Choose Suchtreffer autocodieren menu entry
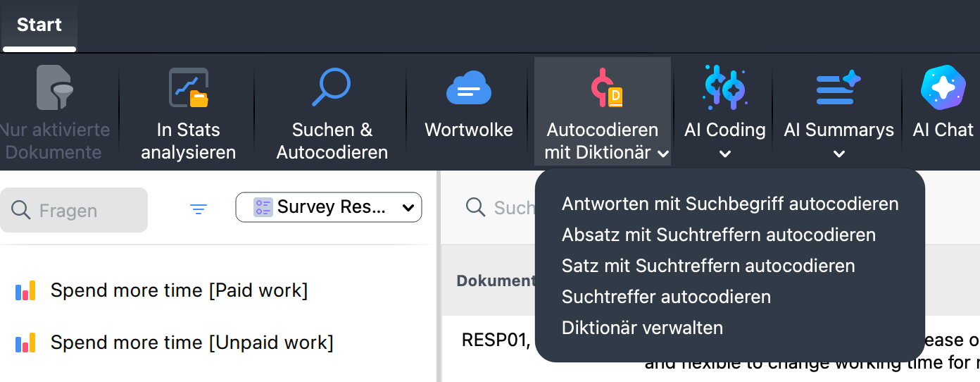 [x=666, y=297]
